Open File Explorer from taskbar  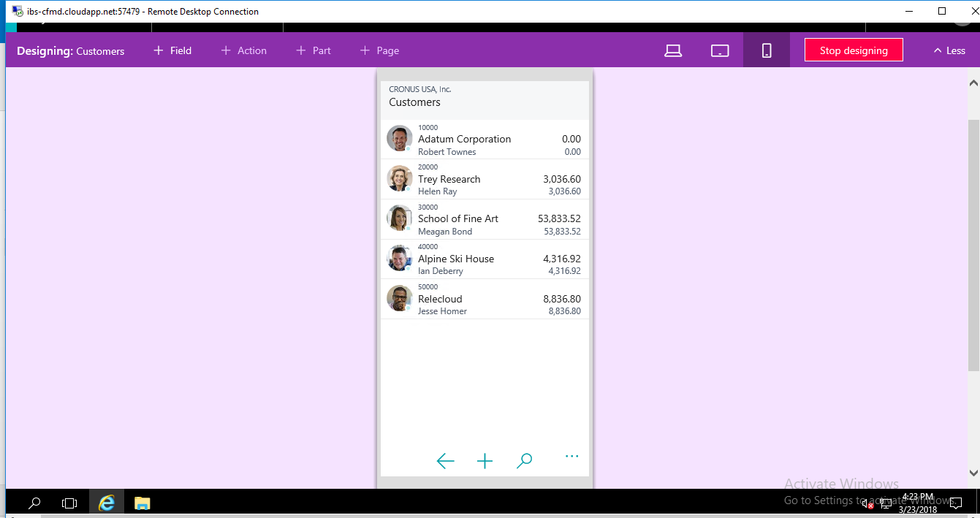click(x=142, y=503)
